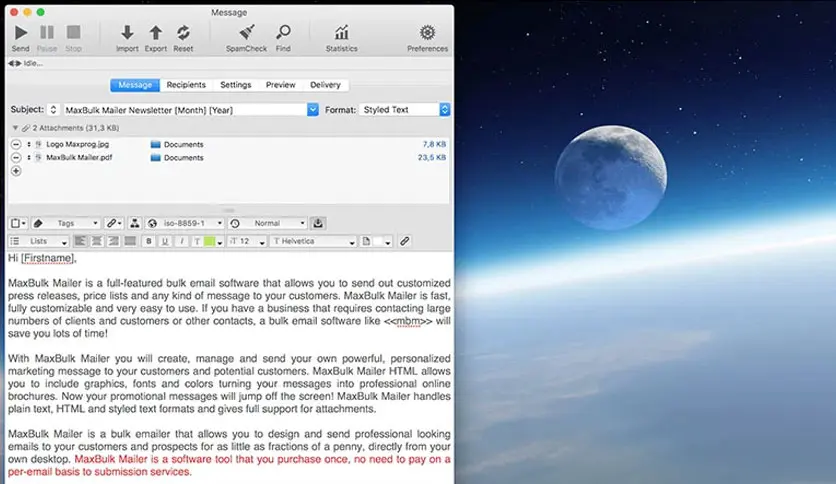Click the 23,5 KB size value

coord(432,157)
